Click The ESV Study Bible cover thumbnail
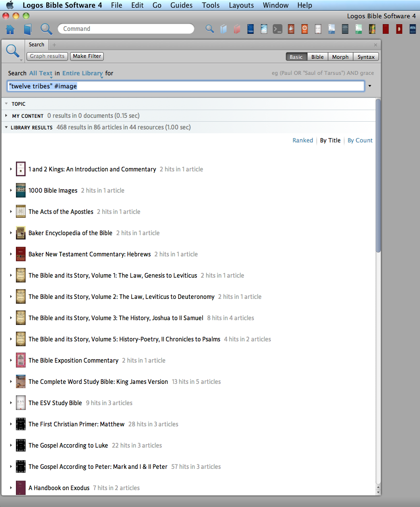Screen dimensions: 420x507 21,403
